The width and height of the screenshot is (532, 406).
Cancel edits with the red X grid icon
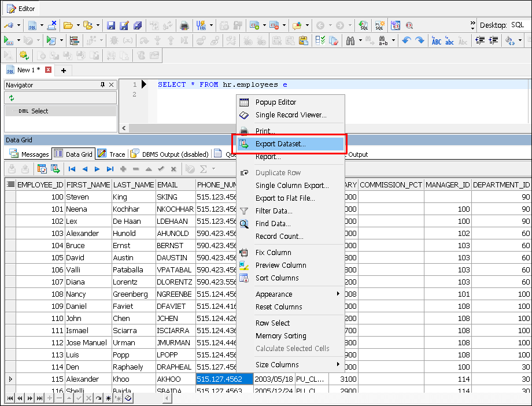pyautogui.click(x=173, y=169)
